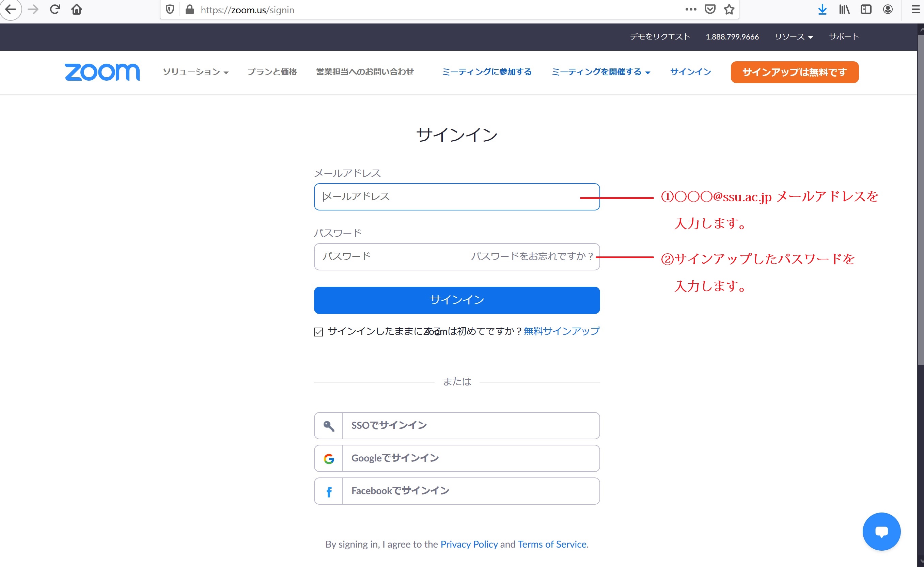924x567 pixels.
Task: Open the Firefox hamburger menu
Action: [x=915, y=10]
